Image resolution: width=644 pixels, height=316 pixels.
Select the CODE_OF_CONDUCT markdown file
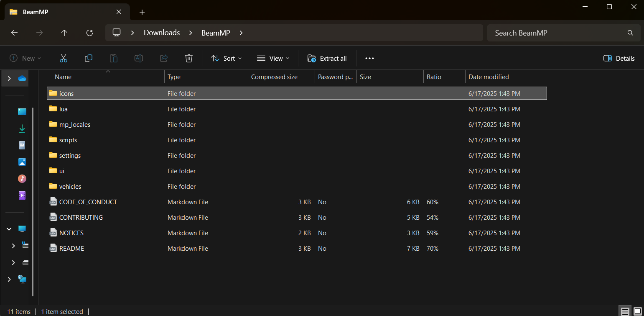297,202
